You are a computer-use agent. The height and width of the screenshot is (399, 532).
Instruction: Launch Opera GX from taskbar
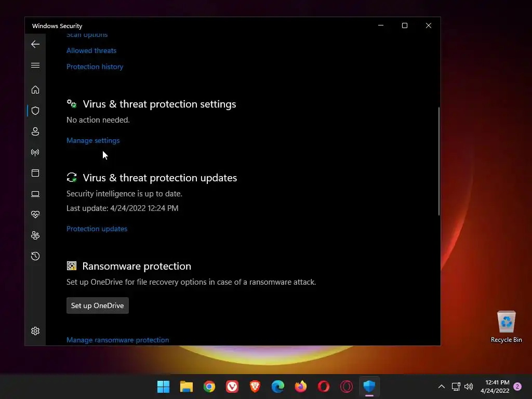(347, 387)
